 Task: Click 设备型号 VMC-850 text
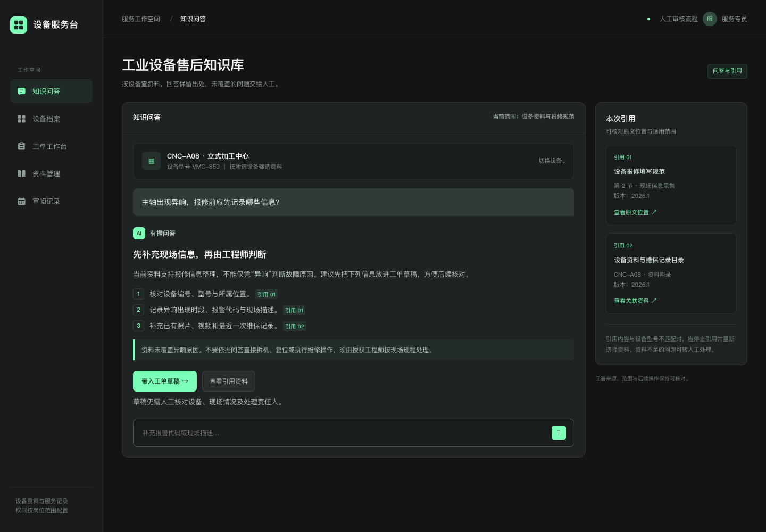coord(193,167)
